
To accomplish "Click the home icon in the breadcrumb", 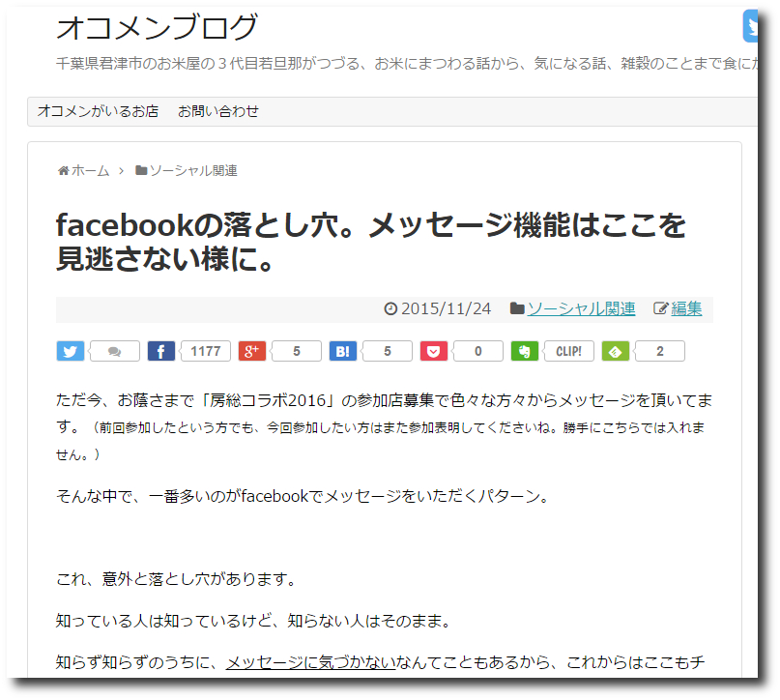I will 63,170.
